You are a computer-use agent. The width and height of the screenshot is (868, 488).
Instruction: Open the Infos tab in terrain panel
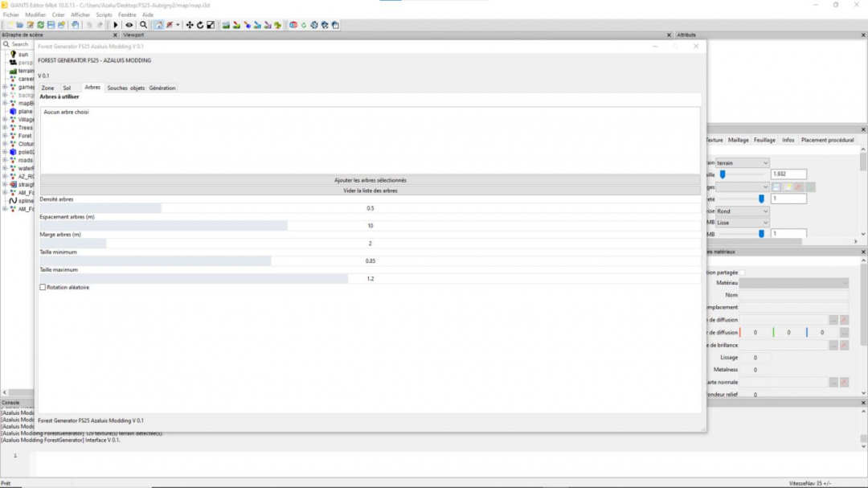tap(788, 140)
